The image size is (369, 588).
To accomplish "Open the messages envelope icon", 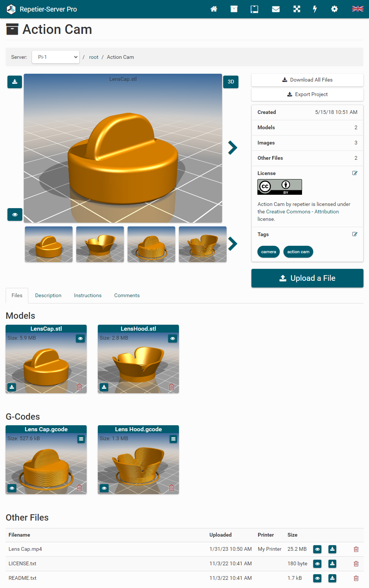I will (x=276, y=9).
